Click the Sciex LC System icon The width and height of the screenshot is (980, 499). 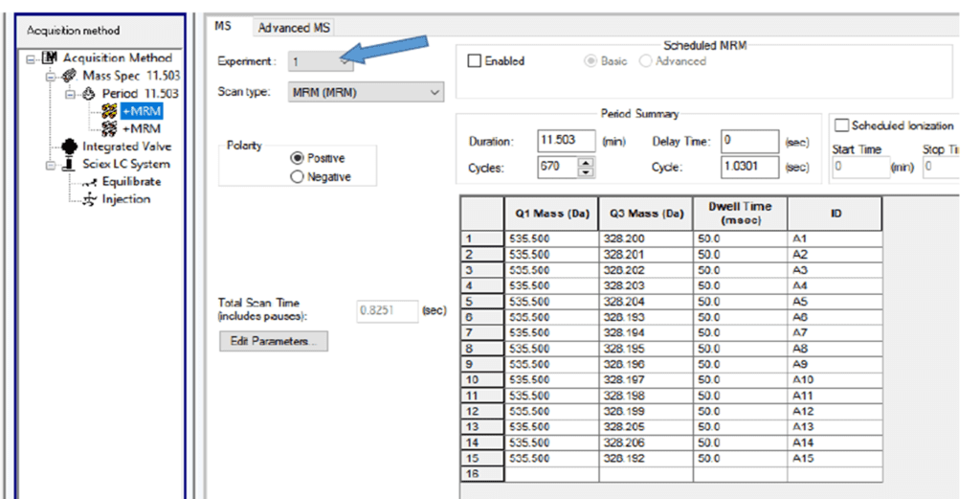(x=69, y=164)
